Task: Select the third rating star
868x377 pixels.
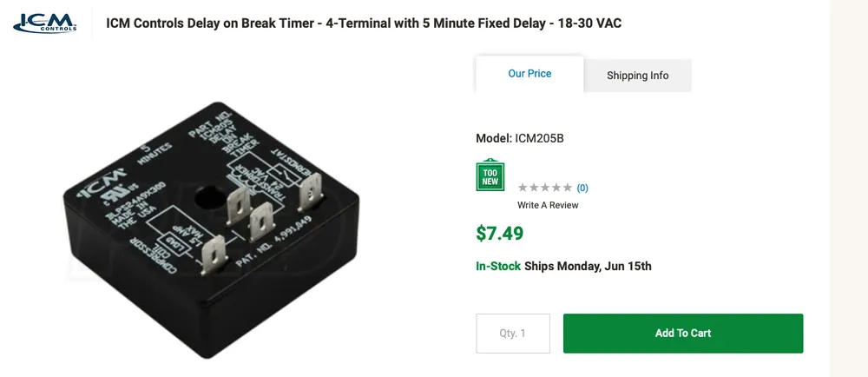Action: coord(545,188)
